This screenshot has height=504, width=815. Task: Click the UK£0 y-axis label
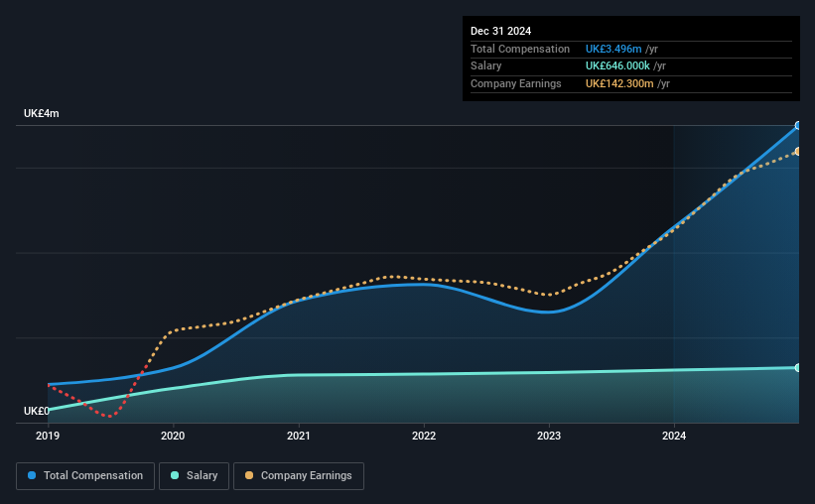click(x=37, y=411)
